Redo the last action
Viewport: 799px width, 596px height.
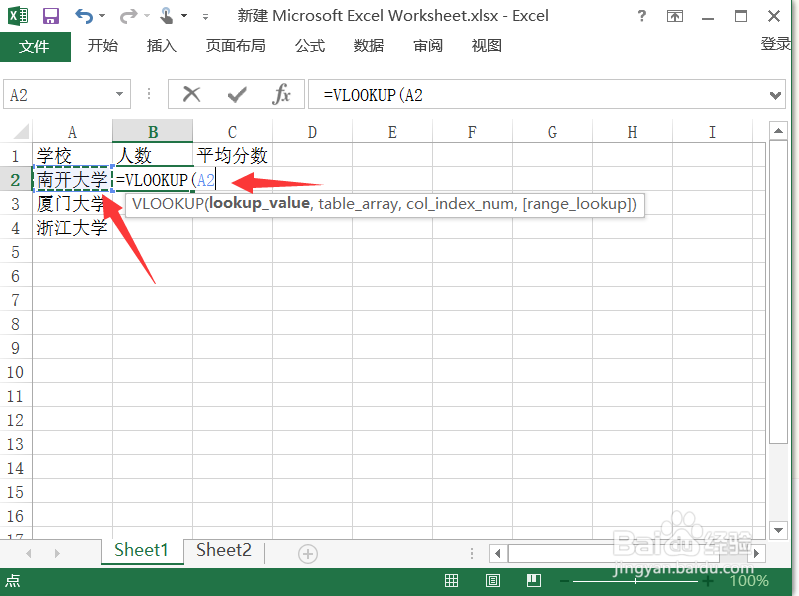[128, 16]
